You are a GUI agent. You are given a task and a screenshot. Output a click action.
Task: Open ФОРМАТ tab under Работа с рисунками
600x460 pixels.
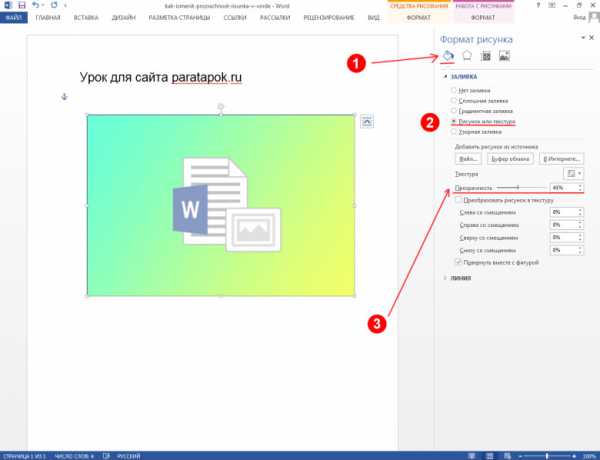[x=483, y=18]
